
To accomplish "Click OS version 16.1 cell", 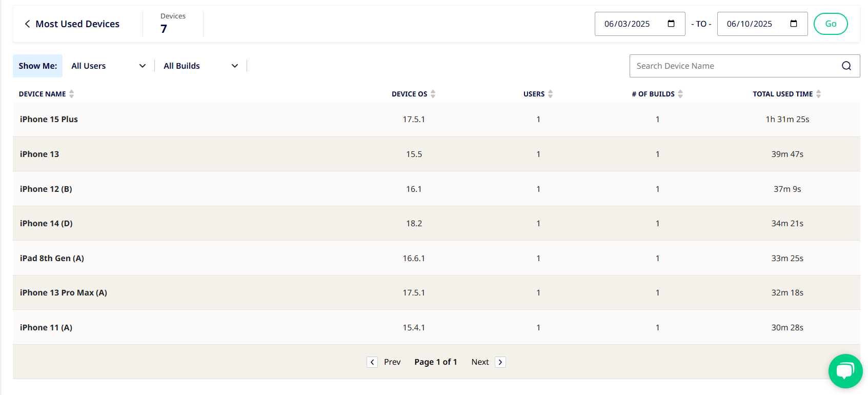I will pyautogui.click(x=414, y=189).
